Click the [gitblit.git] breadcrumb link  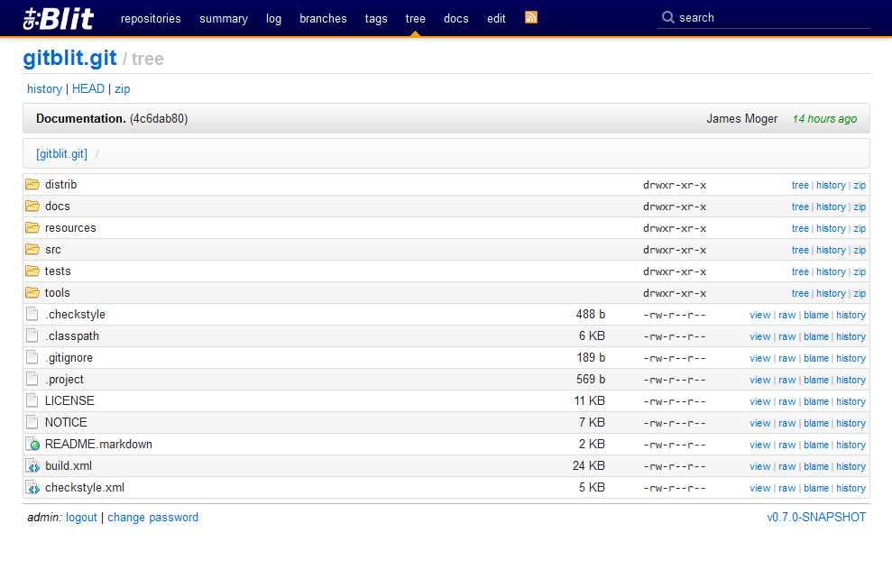click(62, 153)
